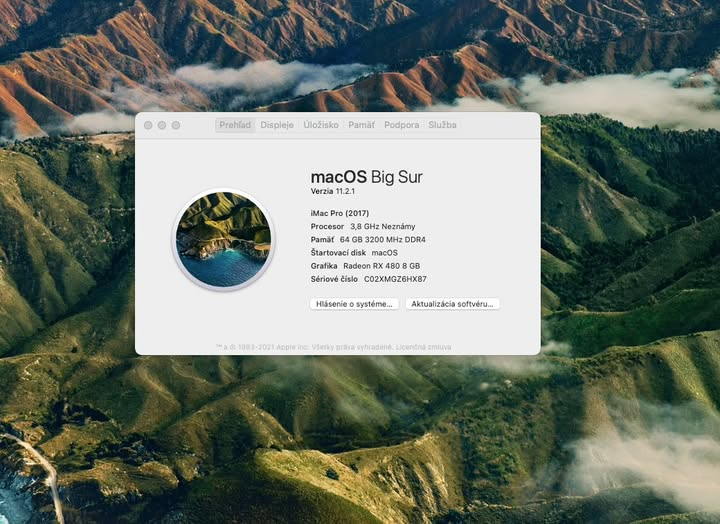Image resolution: width=720 pixels, height=524 pixels.
Task: Click the 64 GB 3200 MHz DDR4 value
Action: click(x=382, y=240)
